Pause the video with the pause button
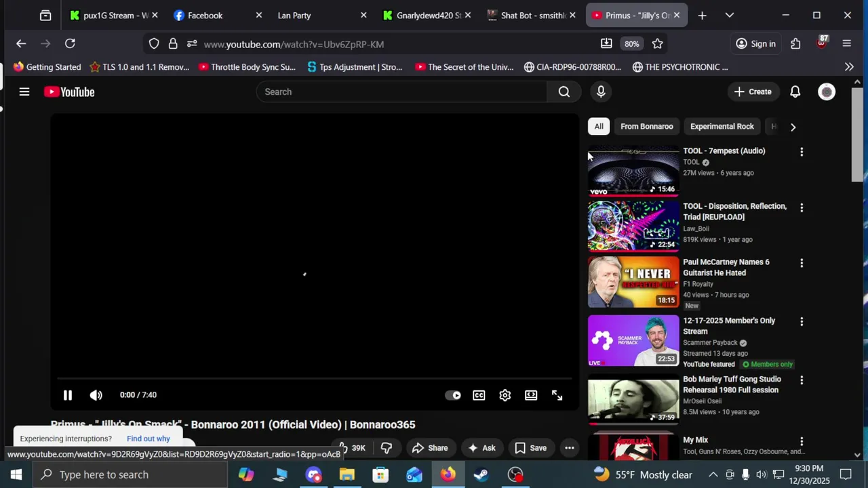This screenshot has width=868, height=488. (x=68, y=395)
